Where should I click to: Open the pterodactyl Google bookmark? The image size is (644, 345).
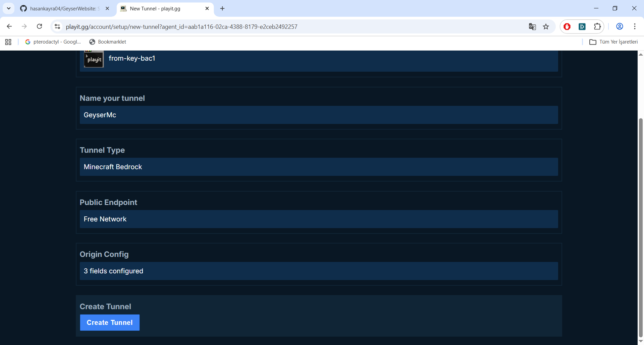pos(53,42)
